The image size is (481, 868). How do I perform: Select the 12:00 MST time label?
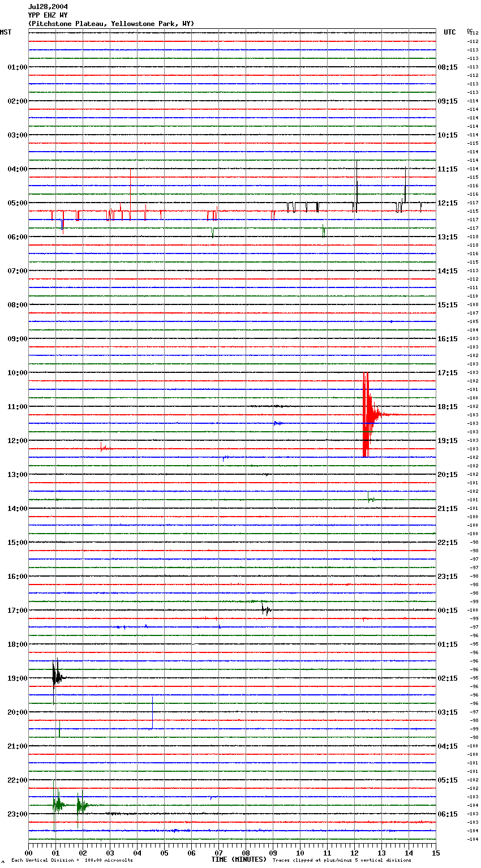coord(17,441)
